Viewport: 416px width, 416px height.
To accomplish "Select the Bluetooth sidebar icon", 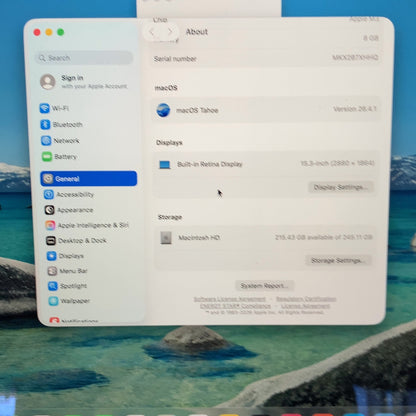I will coord(45,124).
